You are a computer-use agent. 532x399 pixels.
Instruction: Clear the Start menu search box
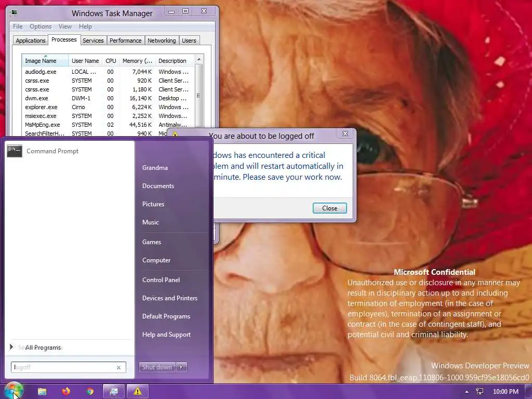118,367
